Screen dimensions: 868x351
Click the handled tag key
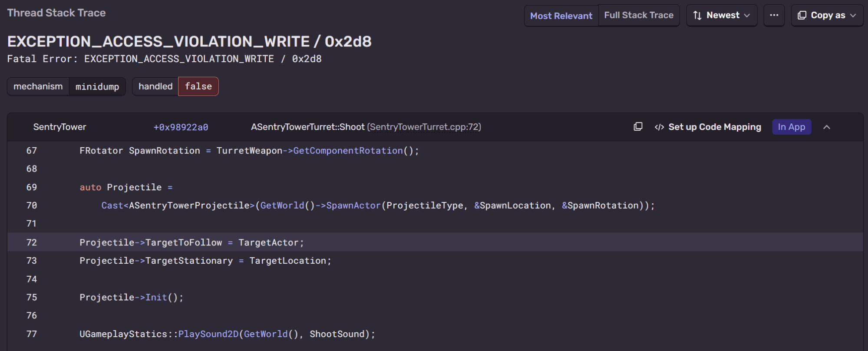pyautogui.click(x=155, y=86)
